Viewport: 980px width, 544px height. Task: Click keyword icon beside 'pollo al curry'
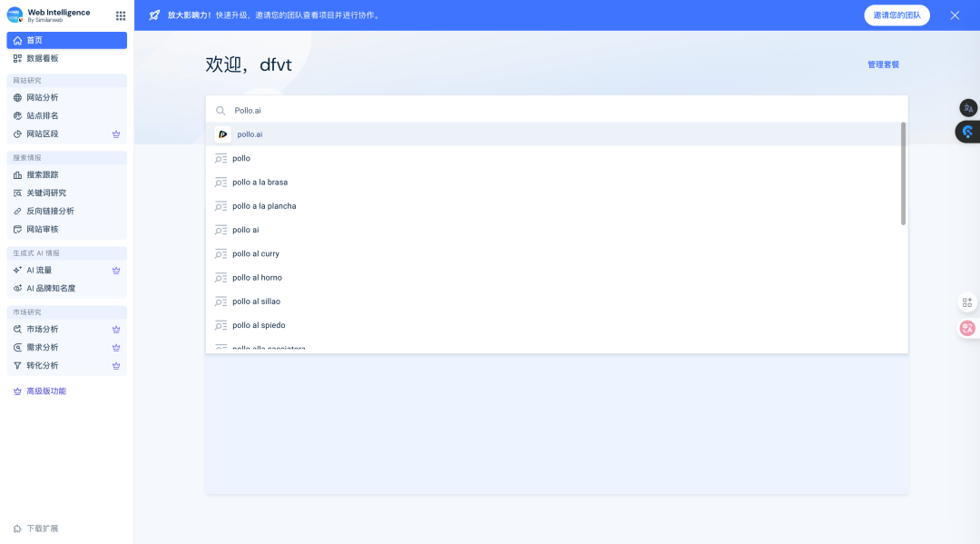(220, 254)
